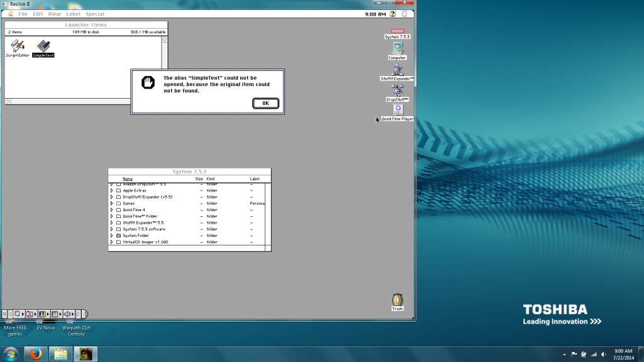The image size is (644, 362).
Task: Expand the System 7.5.3 software folder triangle
Action: 112,229
